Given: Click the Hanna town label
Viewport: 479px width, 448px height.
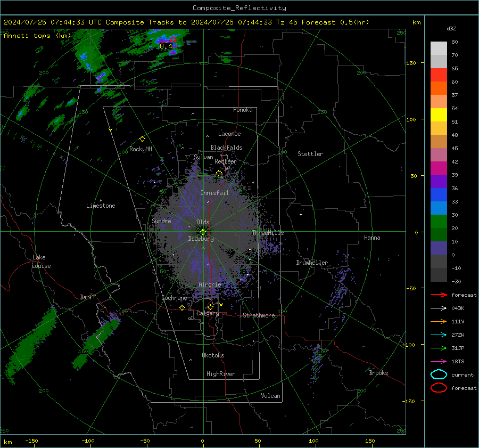Looking at the screenshot, I should point(372,238).
